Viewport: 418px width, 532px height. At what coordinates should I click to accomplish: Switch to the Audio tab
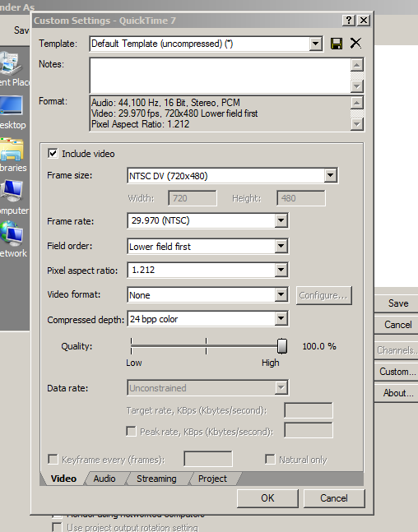(x=104, y=479)
